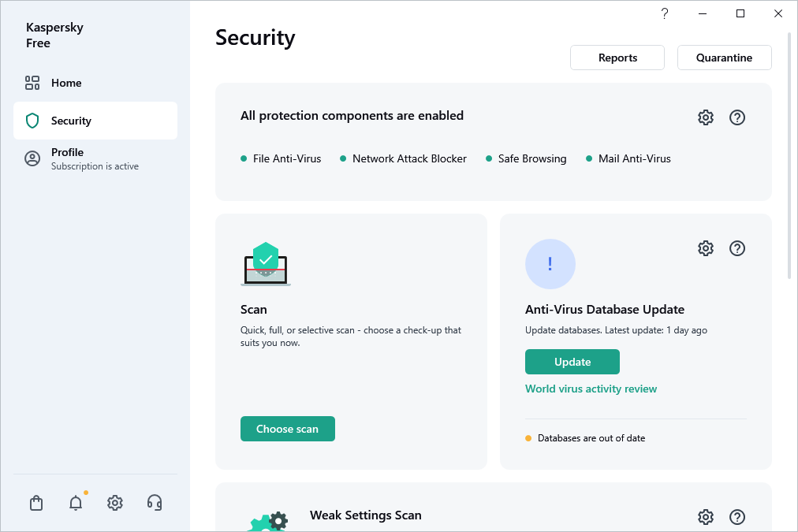
Task: Click the title bar question mark for help
Action: pos(664,13)
